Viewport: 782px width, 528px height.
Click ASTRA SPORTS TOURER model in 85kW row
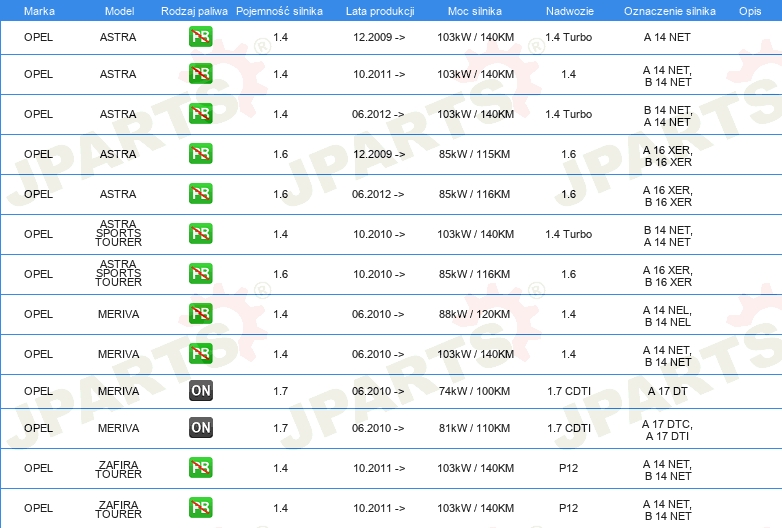click(x=118, y=273)
